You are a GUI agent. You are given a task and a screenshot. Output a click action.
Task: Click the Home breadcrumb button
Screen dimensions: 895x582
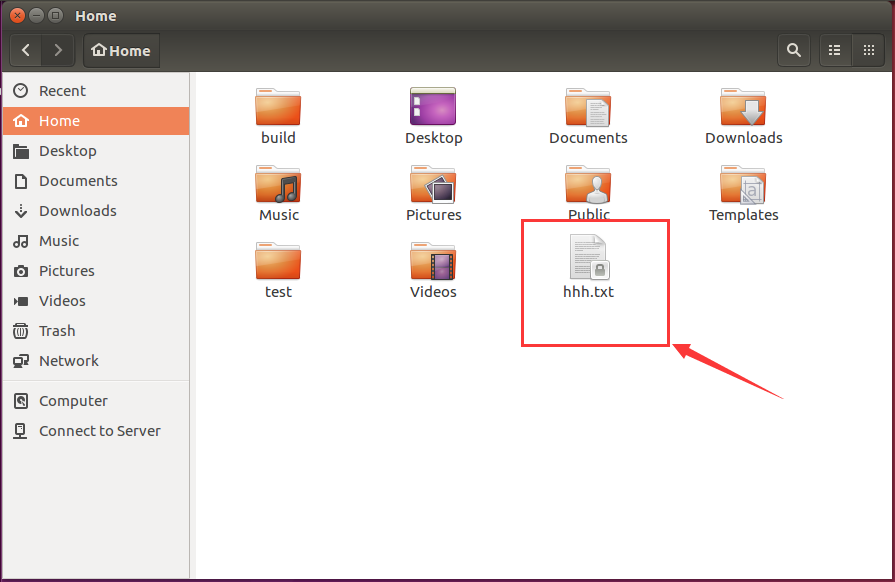point(121,50)
